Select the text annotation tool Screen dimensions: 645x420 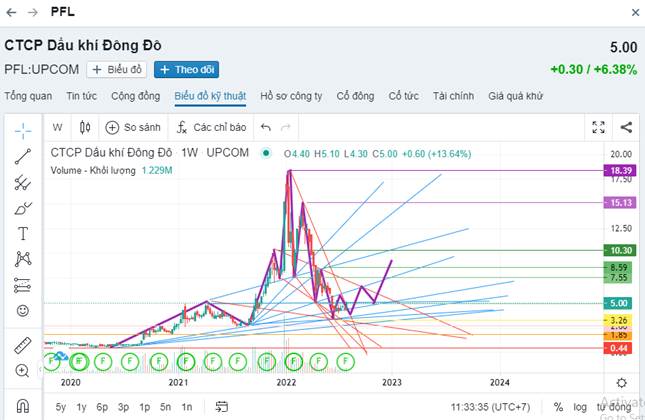(x=22, y=233)
